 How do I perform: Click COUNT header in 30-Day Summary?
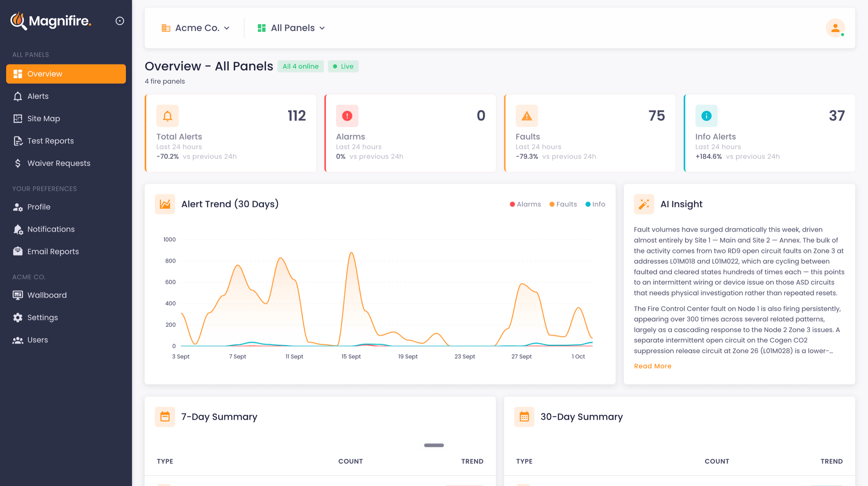point(717,461)
